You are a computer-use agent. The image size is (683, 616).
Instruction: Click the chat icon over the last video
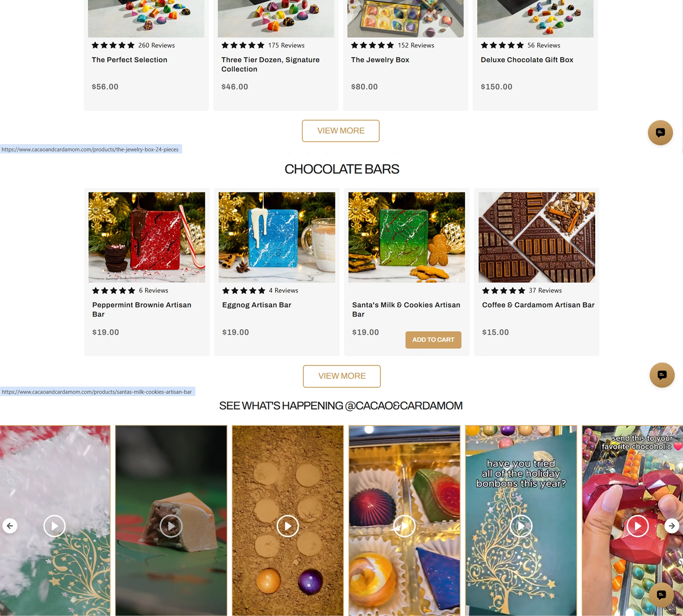pyautogui.click(x=661, y=594)
